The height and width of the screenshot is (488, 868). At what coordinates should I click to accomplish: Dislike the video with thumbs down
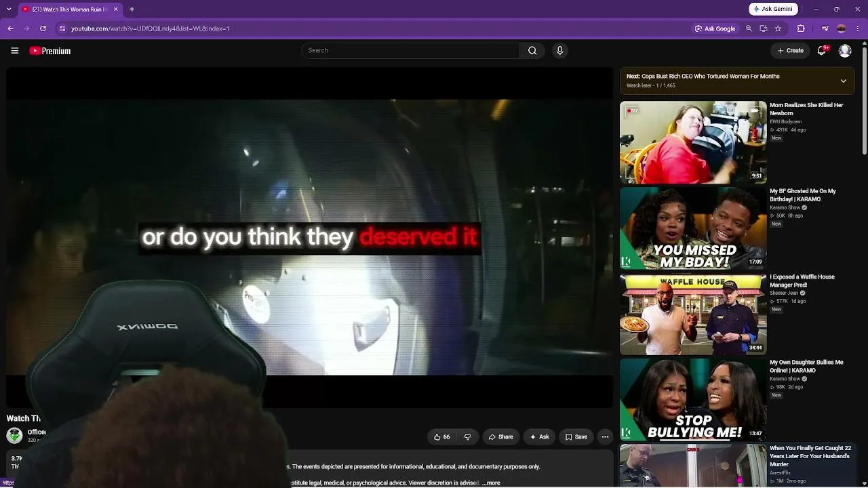[467, 437]
